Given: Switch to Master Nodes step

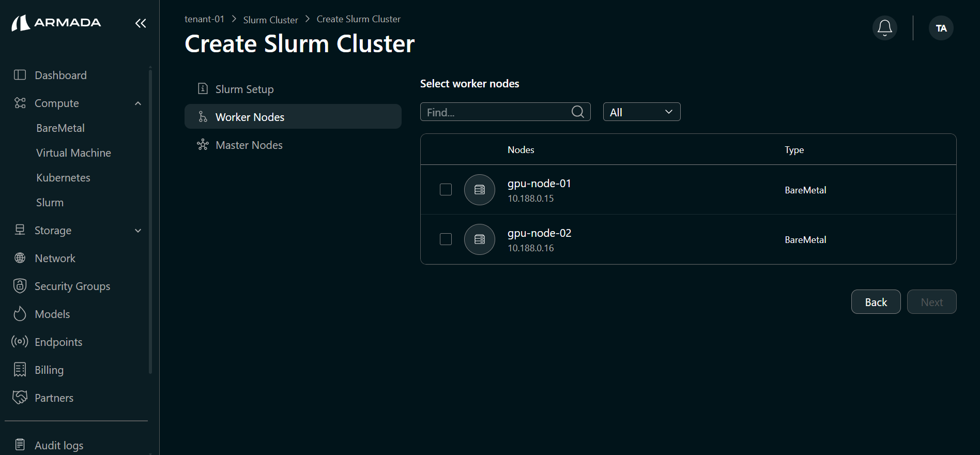Looking at the screenshot, I should 293,145.
